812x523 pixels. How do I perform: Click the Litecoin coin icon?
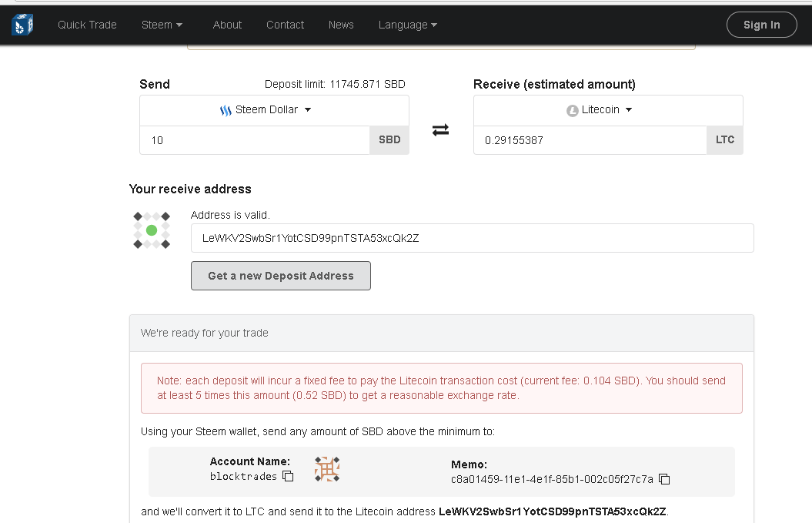pyautogui.click(x=572, y=110)
